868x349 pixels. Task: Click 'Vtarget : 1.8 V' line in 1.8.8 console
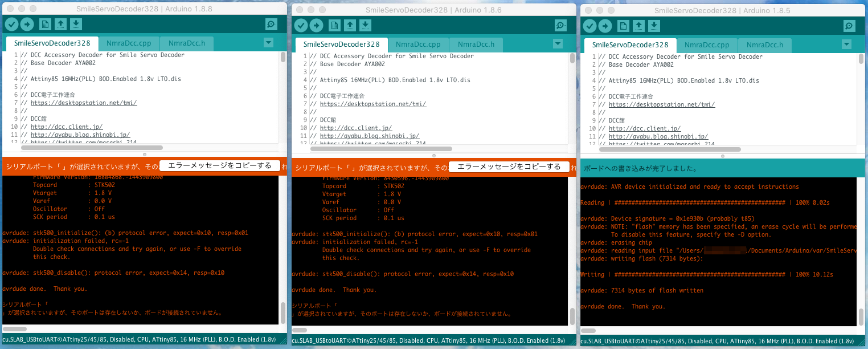[x=72, y=193]
